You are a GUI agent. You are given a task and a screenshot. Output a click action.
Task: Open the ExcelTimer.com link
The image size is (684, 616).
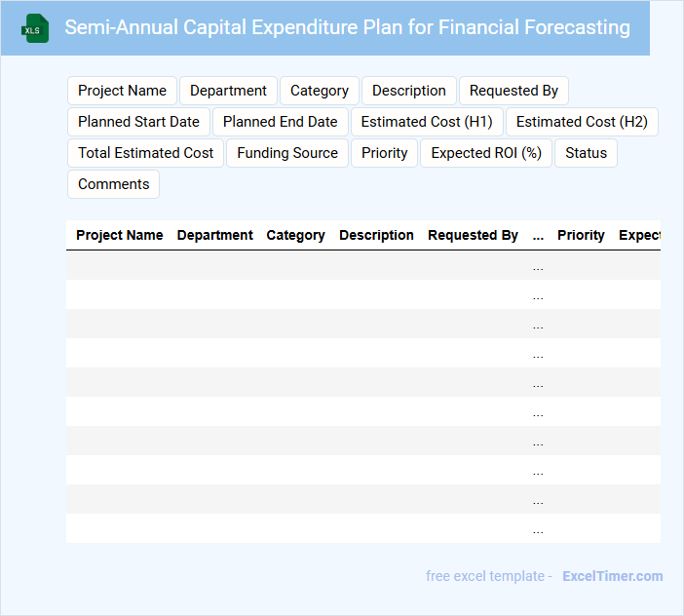[612, 576]
